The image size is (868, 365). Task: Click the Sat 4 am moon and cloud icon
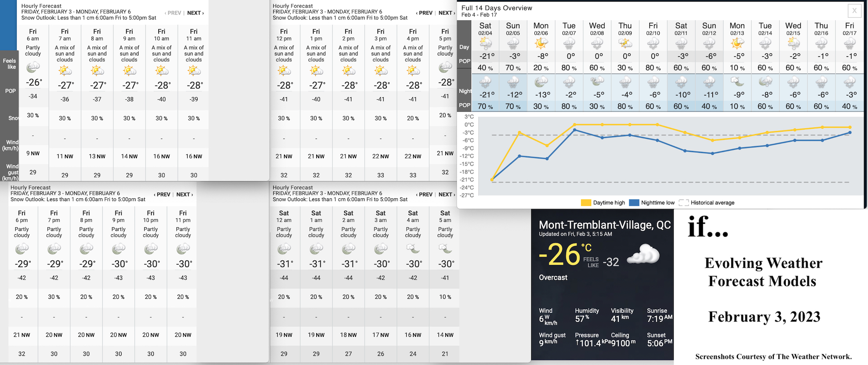click(413, 249)
